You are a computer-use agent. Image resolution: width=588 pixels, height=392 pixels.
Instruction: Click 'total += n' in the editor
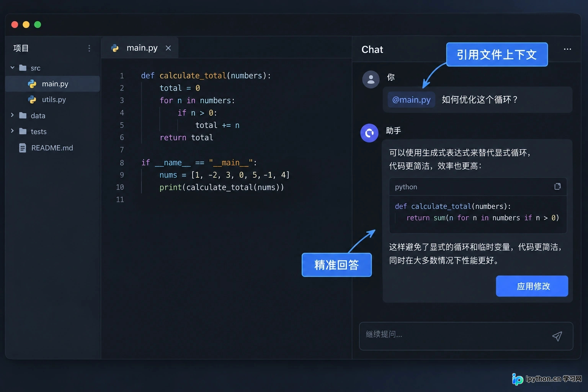point(217,125)
